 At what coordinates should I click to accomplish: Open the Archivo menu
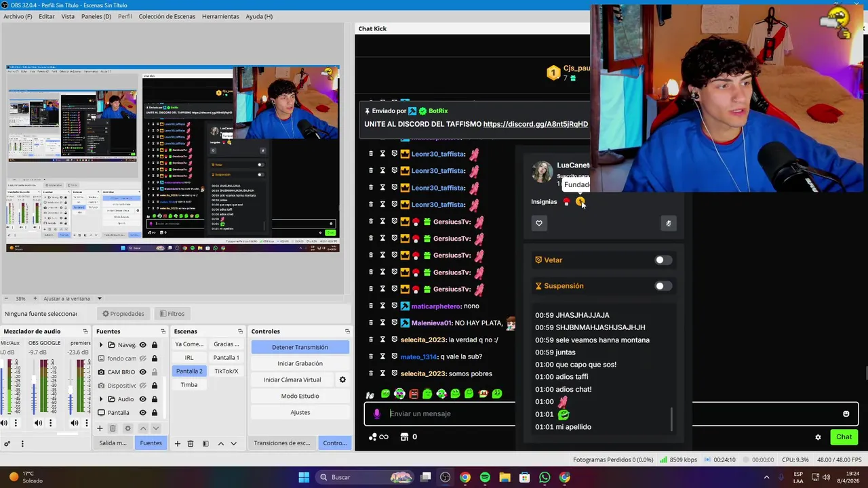[18, 16]
